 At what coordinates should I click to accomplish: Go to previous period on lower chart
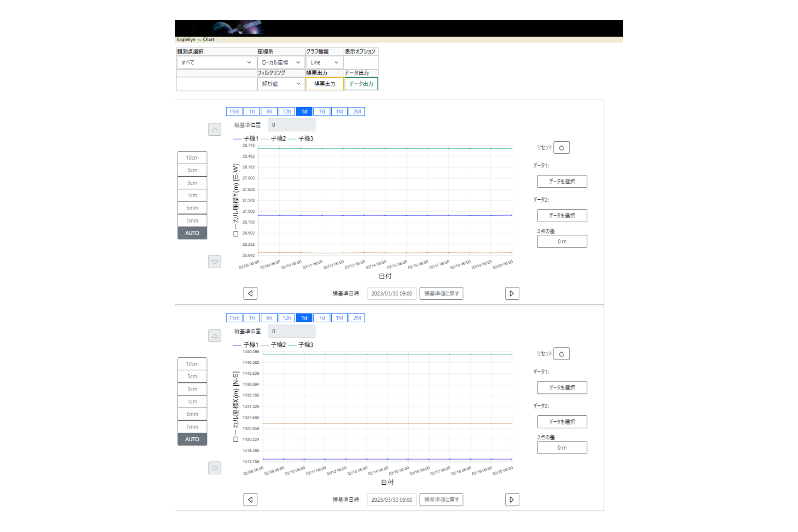(250, 499)
